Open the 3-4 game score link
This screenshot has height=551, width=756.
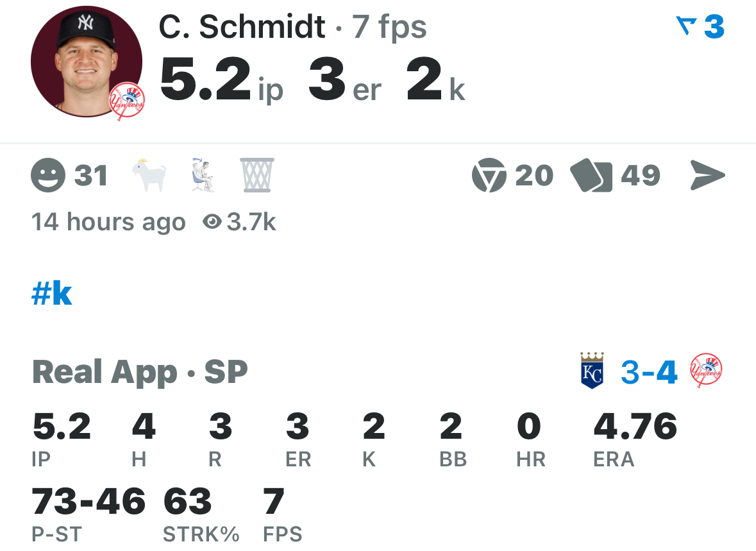[649, 372]
